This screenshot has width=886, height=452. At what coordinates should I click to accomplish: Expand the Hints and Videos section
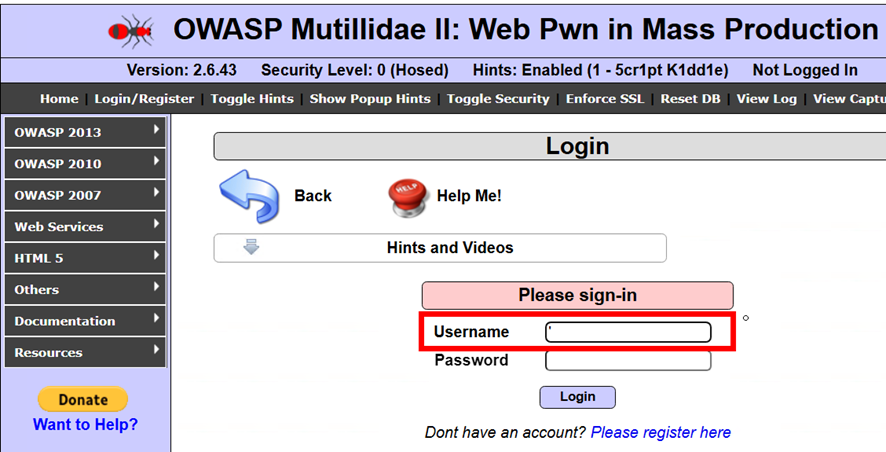pos(440,248)
